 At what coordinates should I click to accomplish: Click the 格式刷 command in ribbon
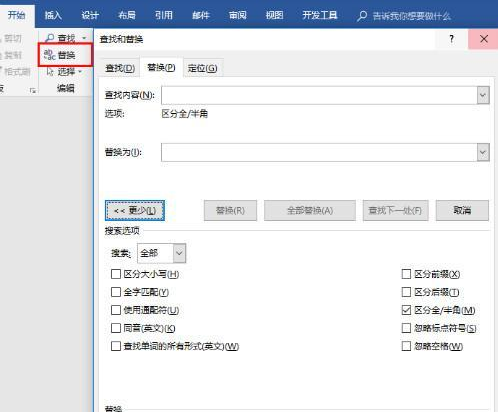pyautogui.click(x=15, y=71)
